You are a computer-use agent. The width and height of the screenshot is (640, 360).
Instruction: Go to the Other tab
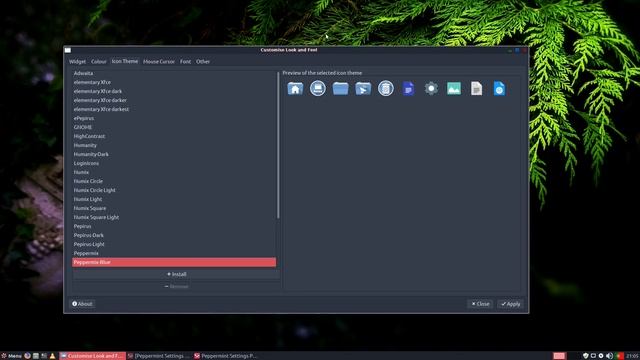click(x=203, y=62)
